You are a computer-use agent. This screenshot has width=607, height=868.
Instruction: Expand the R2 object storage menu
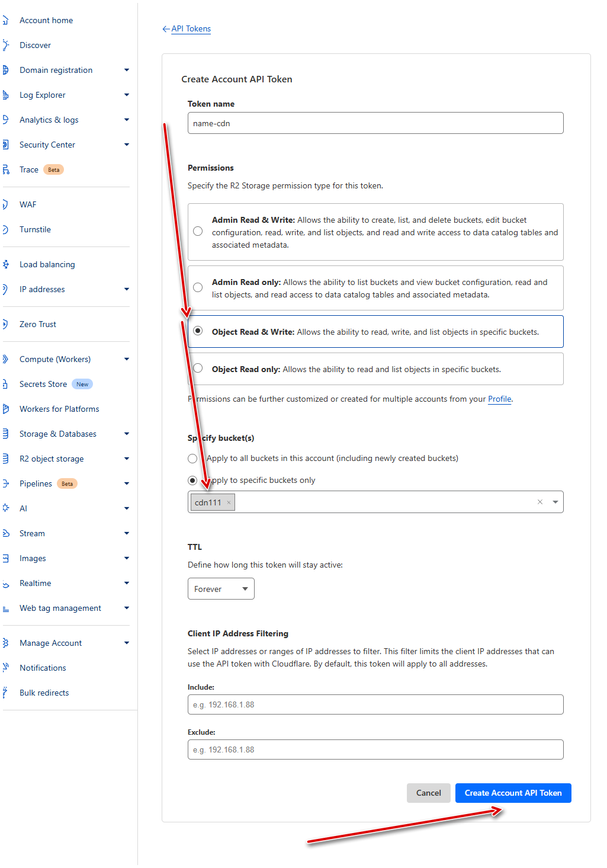127,459
